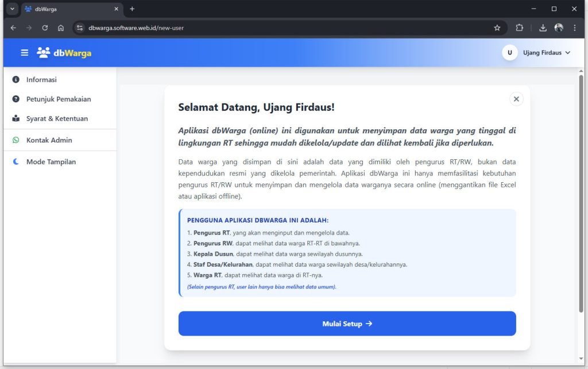Click the WhatsApp Kontak Admin icon
This screenshot has width=588, height=369.
point(16,140)
